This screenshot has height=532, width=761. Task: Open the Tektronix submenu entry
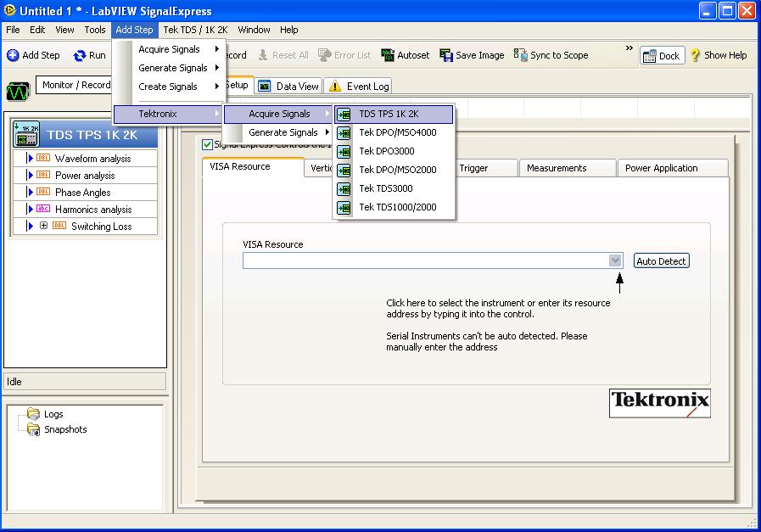(x=167, y=114)
